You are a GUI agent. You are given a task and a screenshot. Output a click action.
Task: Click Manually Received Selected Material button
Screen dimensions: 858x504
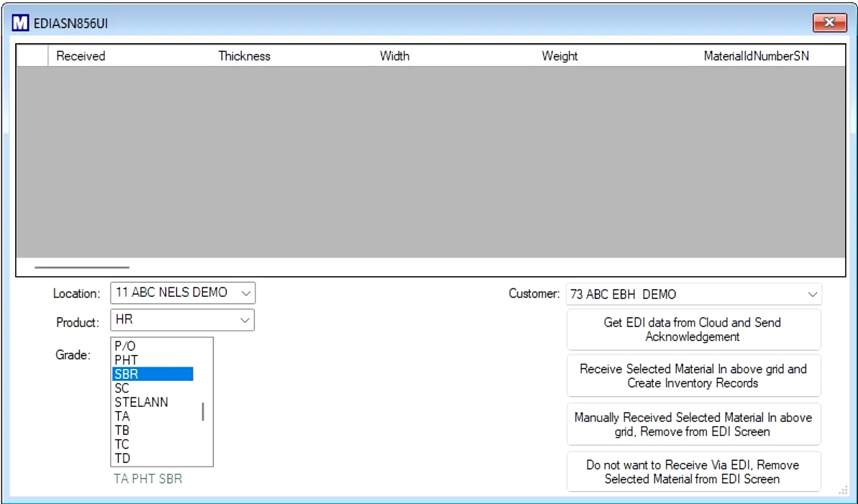point(693,424)
